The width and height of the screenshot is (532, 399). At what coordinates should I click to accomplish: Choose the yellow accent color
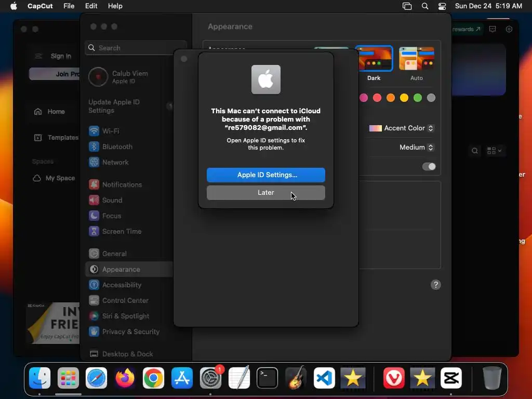point(404,98)
